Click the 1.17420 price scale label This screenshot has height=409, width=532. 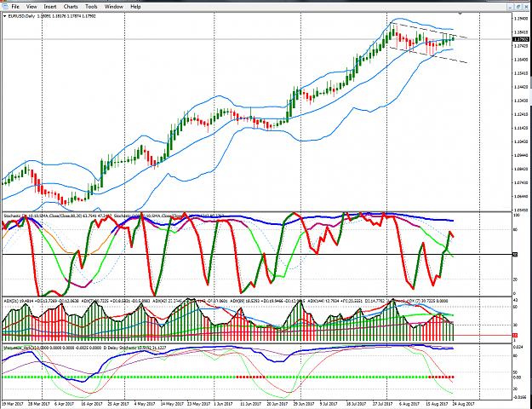[521, 45]
